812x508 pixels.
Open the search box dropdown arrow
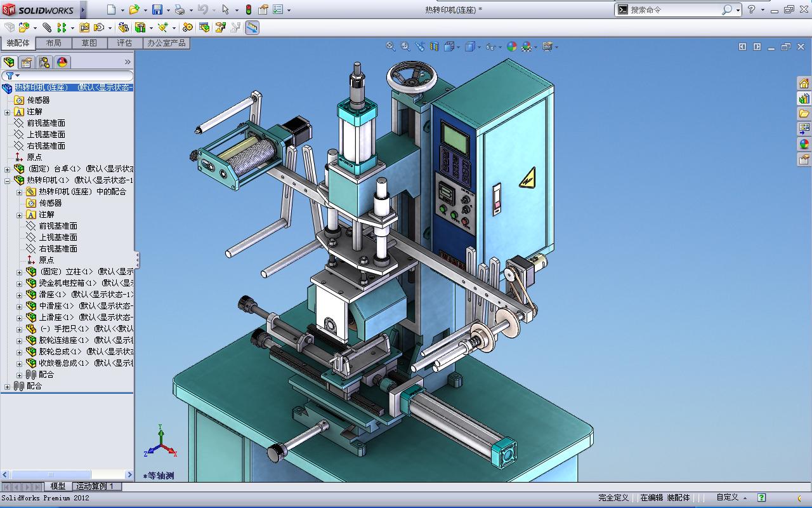point(738,10)
